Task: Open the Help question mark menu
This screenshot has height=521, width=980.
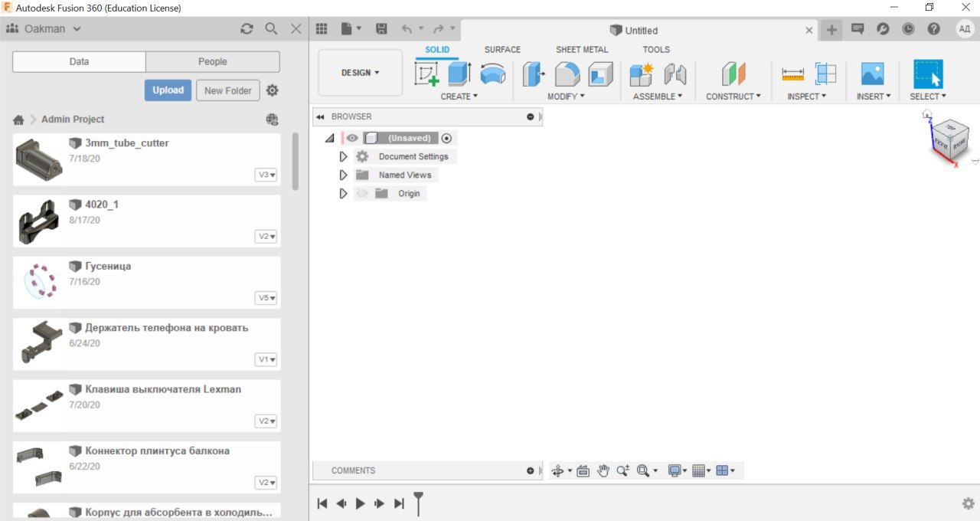Action: (x=933, y=29)
